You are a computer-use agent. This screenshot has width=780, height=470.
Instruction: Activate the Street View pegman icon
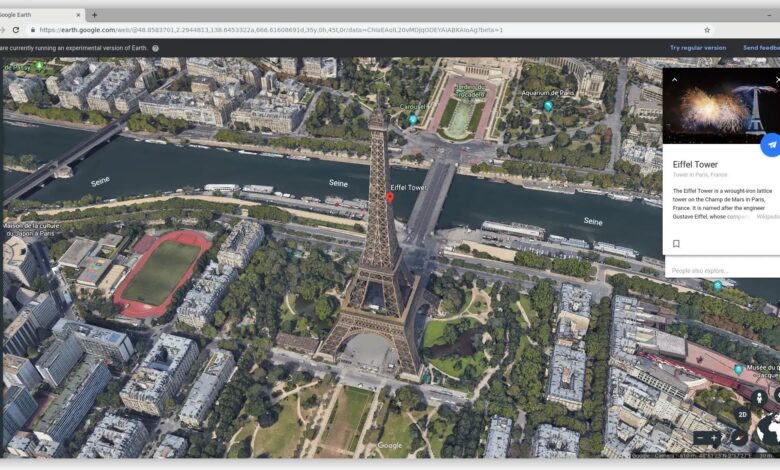(x=759, y=398)
